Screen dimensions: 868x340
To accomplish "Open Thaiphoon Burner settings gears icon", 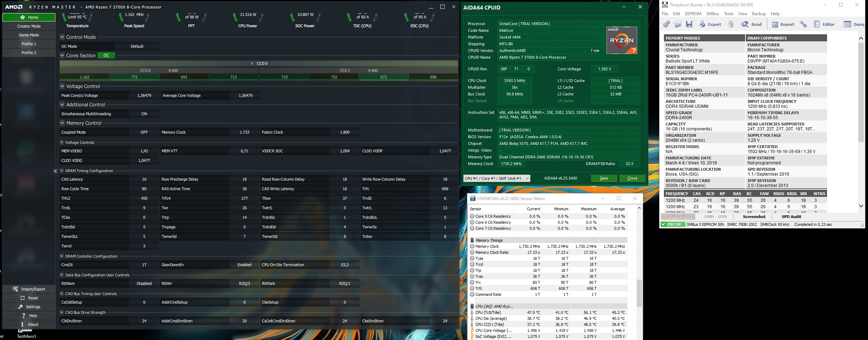I will (x=666, y=24).
